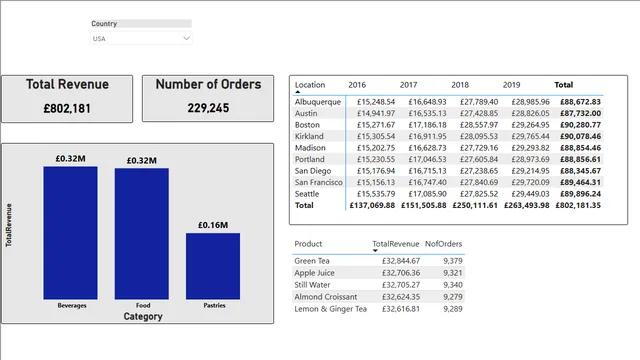
Task: Click the 2018 column header
Action: click(x=460, y=85)
